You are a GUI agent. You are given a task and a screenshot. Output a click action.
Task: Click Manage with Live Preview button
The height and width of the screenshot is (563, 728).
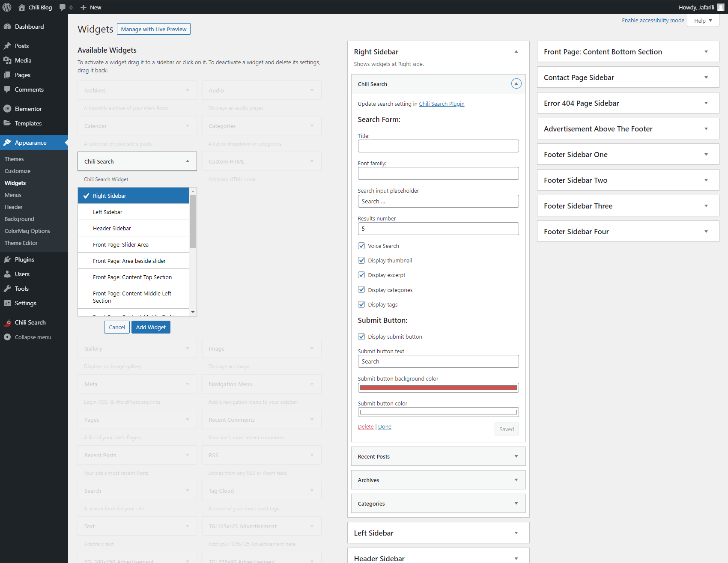[154, 29]
